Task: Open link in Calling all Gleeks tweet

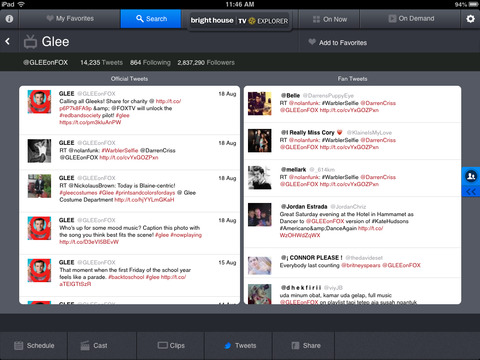Action: tap(168, 101)
